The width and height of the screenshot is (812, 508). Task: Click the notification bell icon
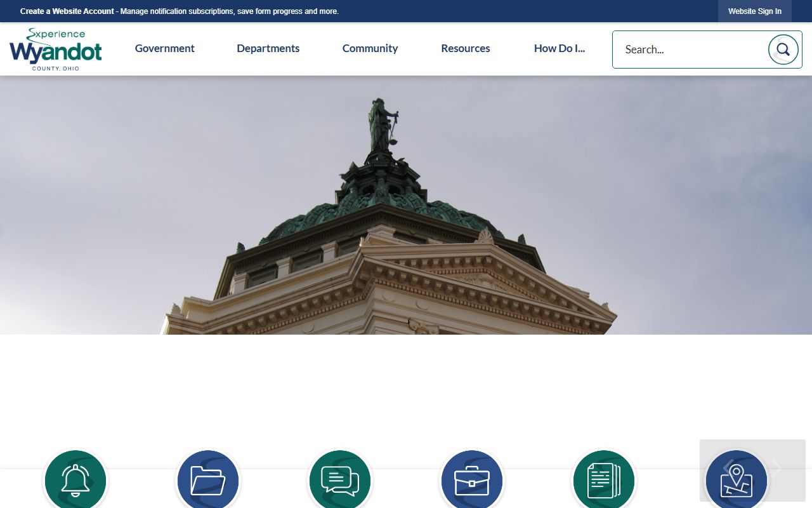(75, 481)
